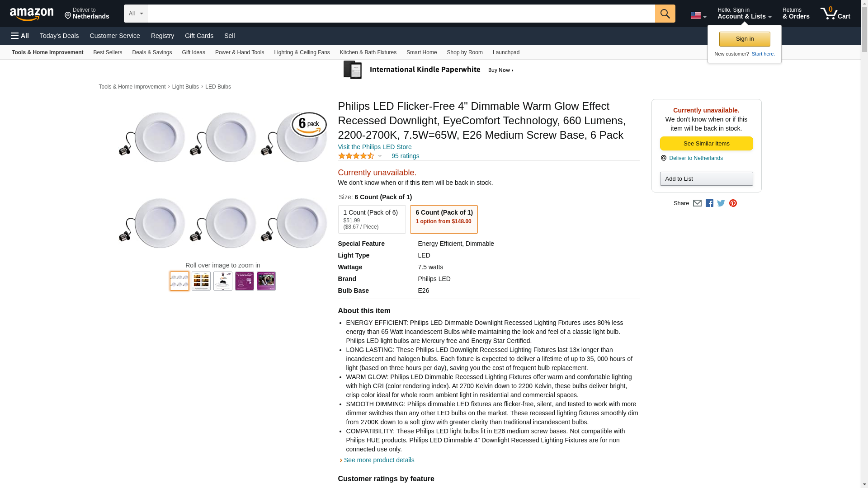This screenshot has width=868, height=488.
Task: Open the language flag selector dropdown
Action: click(698, 15)
